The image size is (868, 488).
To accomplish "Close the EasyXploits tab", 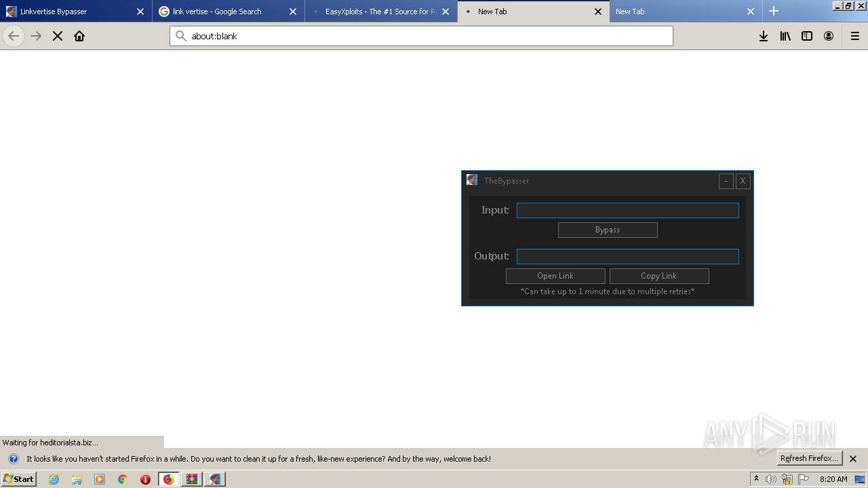I will point(446,12).
